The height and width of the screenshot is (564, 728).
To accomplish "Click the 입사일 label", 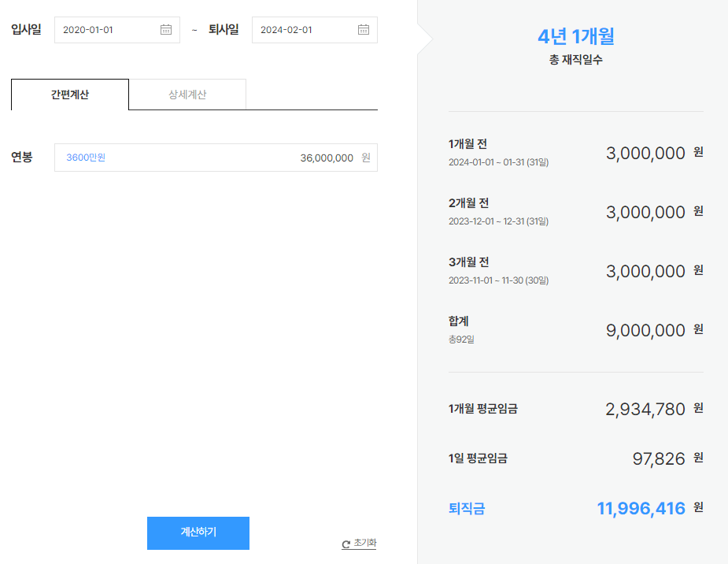I will click(27, 29).
